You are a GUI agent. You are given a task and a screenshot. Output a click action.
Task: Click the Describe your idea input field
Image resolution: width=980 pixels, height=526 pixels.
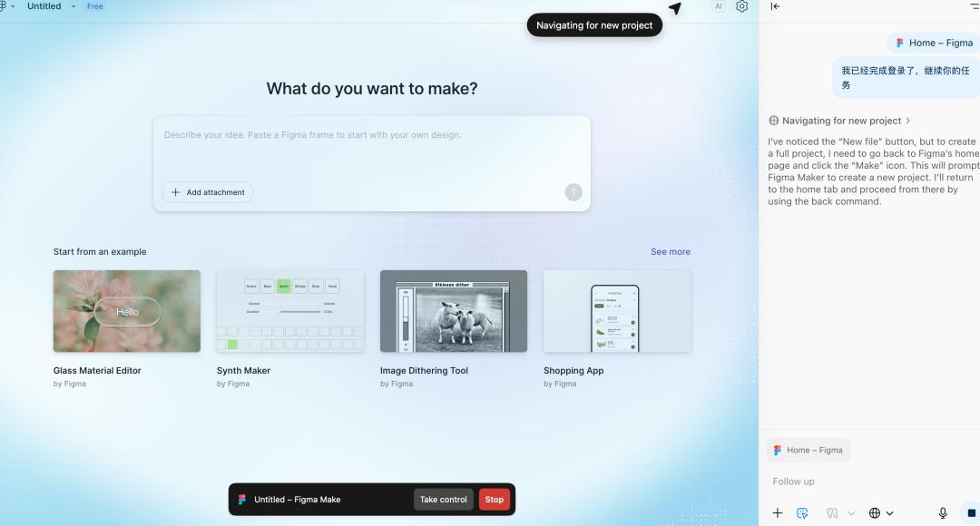371,145
